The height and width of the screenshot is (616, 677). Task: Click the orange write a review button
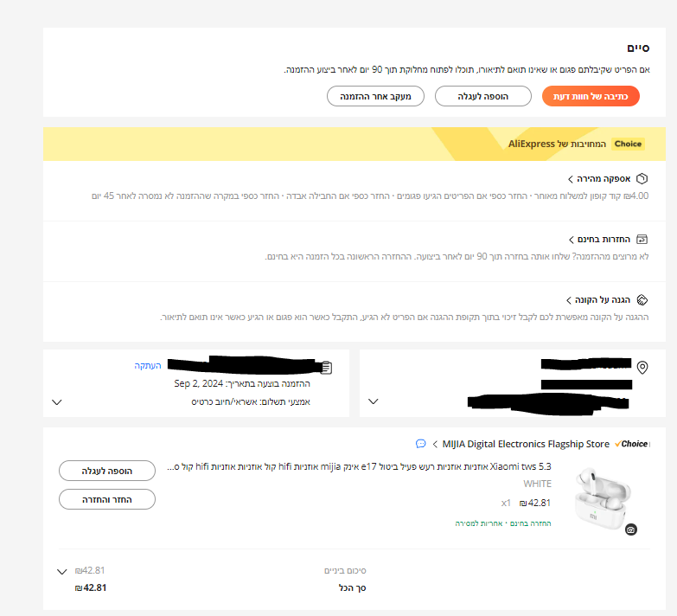click(591, 96)
